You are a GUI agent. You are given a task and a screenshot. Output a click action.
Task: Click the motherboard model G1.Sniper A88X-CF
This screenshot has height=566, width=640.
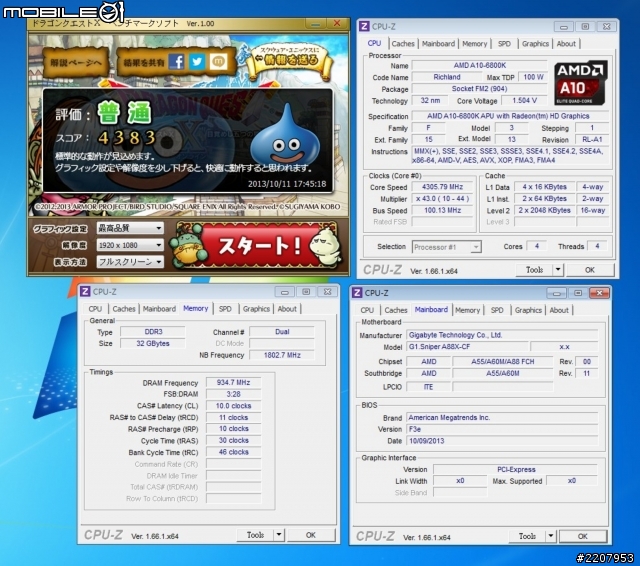pyautogui.click(x=467, y=346)
